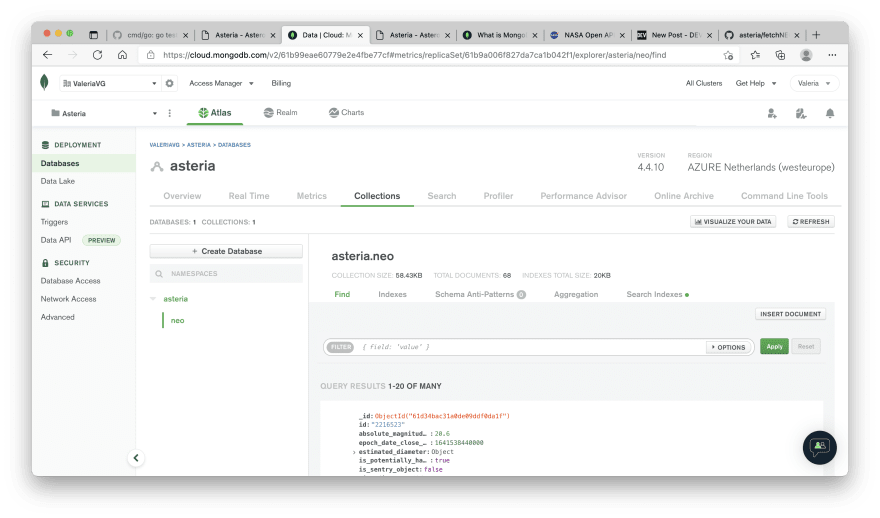Switch to the cmd/go GitHub tab

pos(150,35)
